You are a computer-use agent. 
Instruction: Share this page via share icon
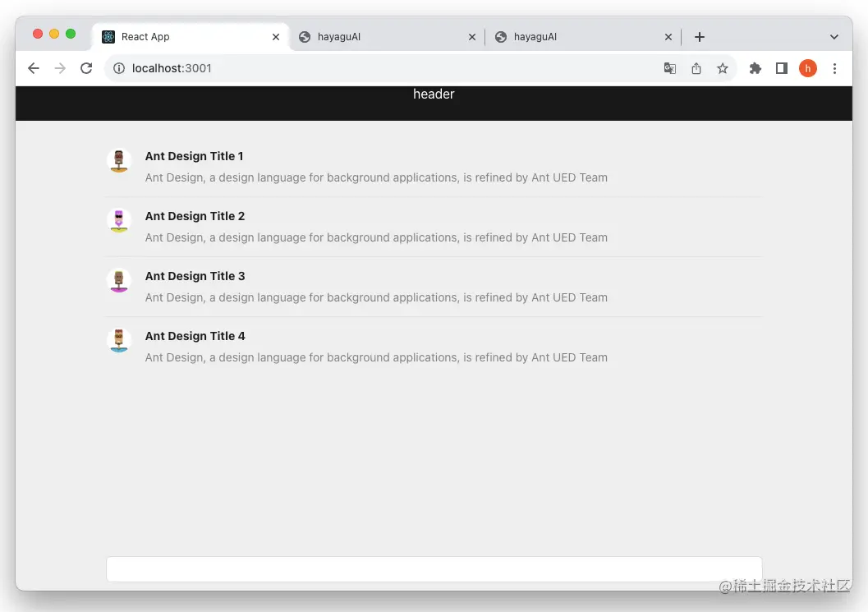pyautogui.click(x=696, y=68)
